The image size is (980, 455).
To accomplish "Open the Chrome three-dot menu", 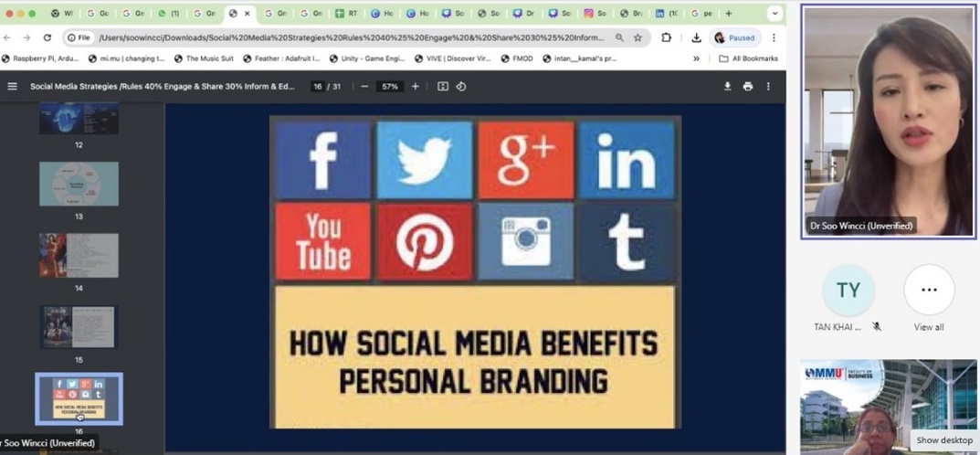I will click(774, 37).
